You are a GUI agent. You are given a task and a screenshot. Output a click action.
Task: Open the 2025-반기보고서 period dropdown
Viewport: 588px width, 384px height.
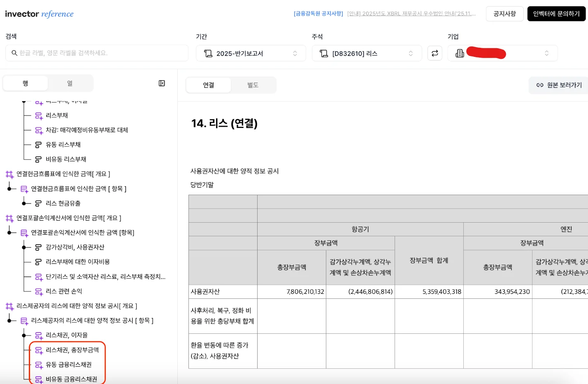click(251, 54)
